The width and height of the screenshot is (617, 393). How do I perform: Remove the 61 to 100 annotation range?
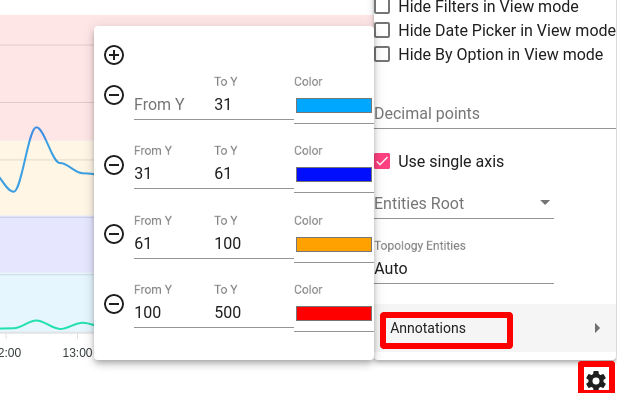[114, 234]
